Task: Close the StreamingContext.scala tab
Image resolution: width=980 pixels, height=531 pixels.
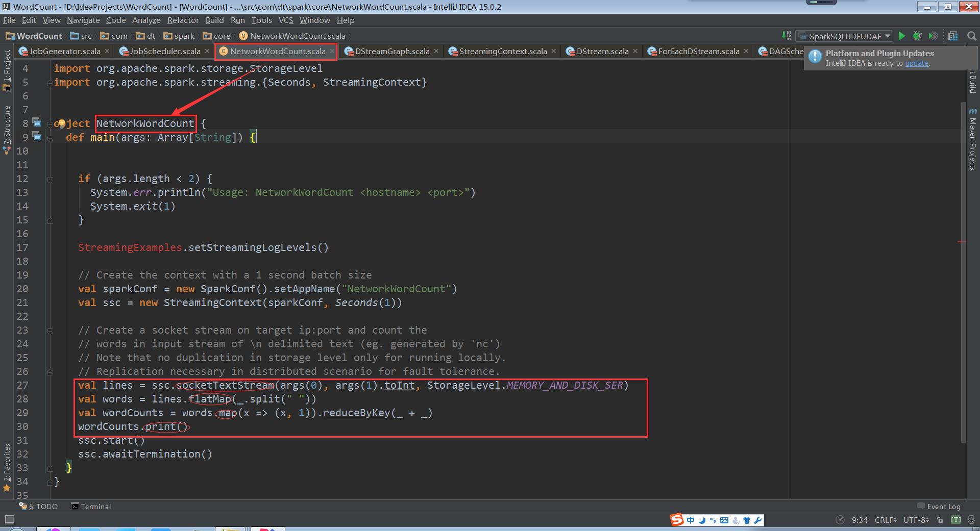Action: [553, 51]
